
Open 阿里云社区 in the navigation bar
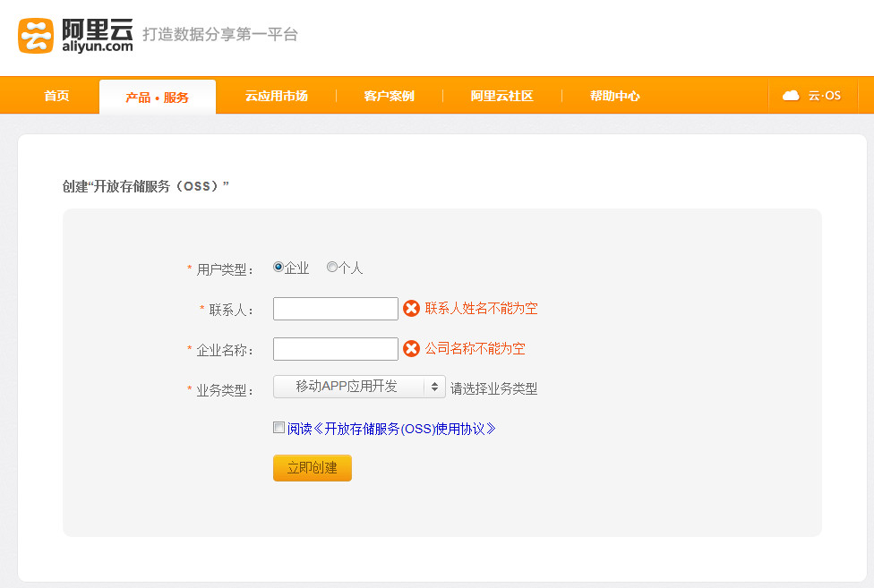(501, 96)
